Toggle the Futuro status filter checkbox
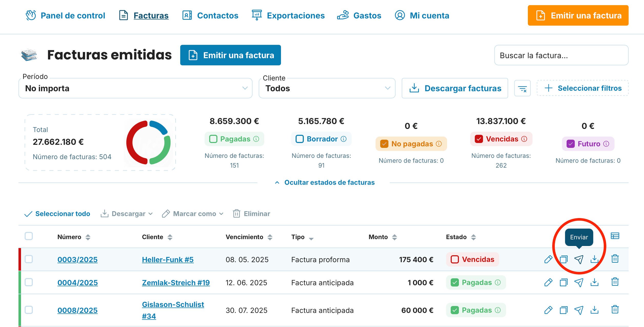 click(x=570, y=144)
